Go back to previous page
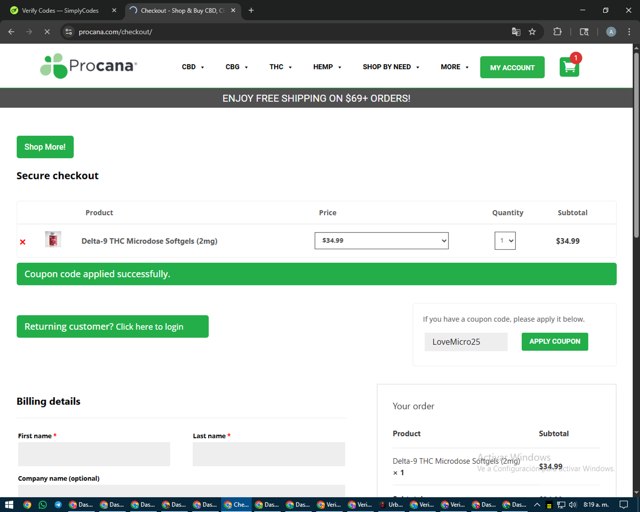 pos(11,31)
